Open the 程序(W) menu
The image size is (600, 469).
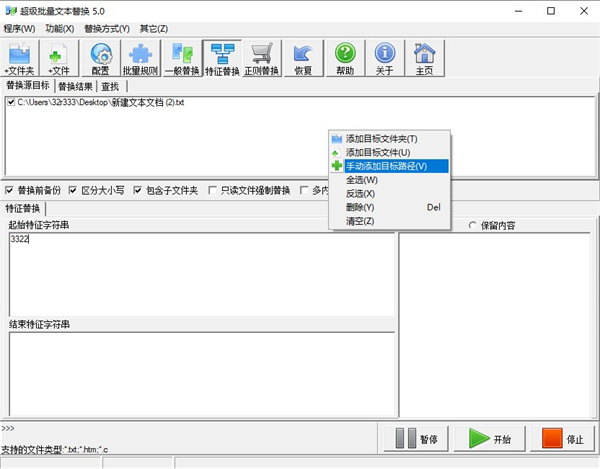coord(19,29)
